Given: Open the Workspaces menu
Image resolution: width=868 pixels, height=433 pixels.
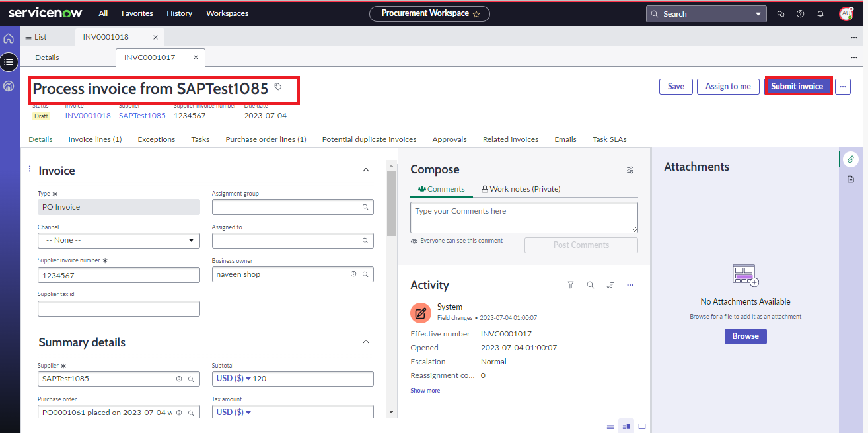Looking at the screenshot, I should tap(227, 13).
